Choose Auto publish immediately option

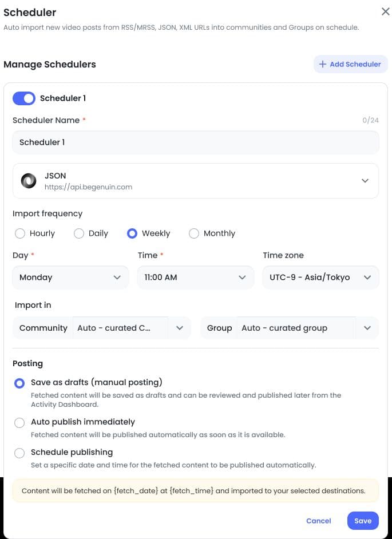(19, 422)
